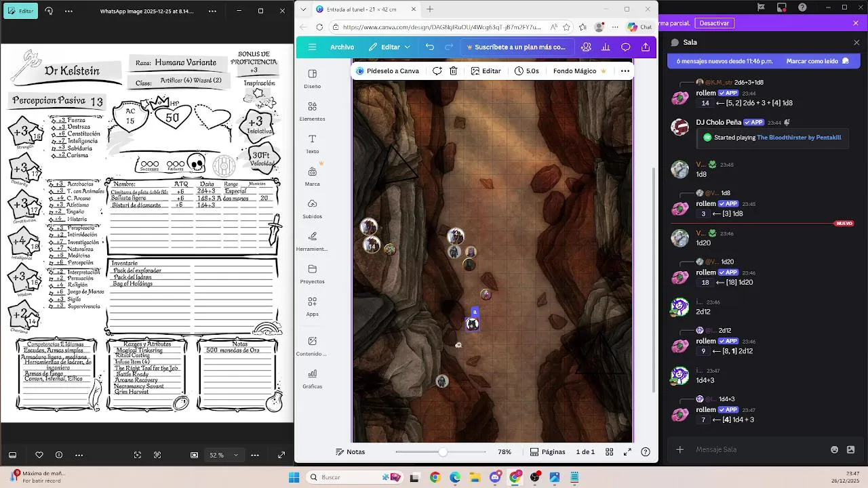Select the Entrada al tunel browser tab
This screenshot has width=868, height=488.
[365, 9]
